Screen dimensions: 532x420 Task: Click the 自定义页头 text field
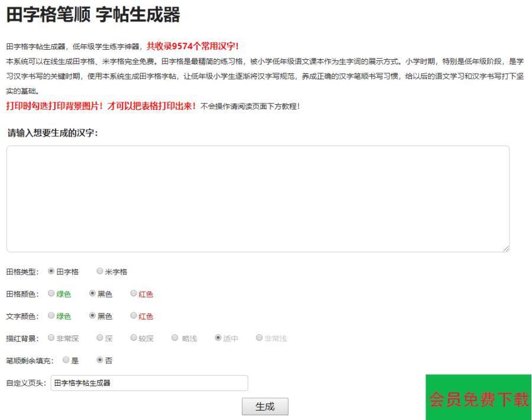150,383
